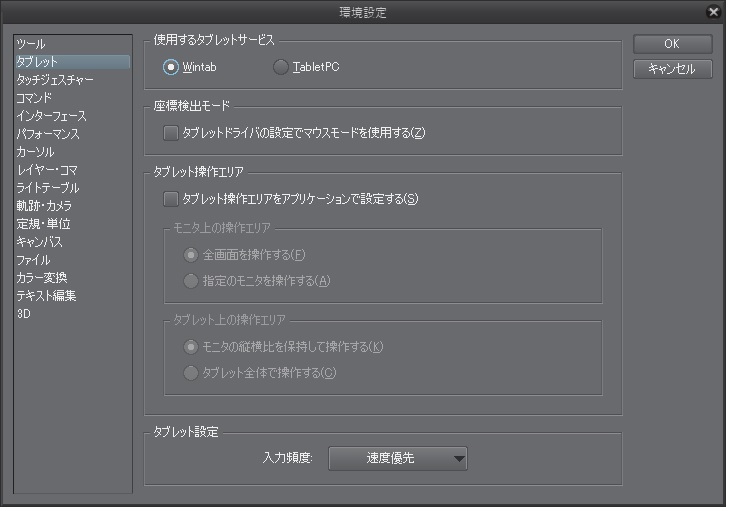Go to the レイヤー・コマ settings

coord(73,170)
